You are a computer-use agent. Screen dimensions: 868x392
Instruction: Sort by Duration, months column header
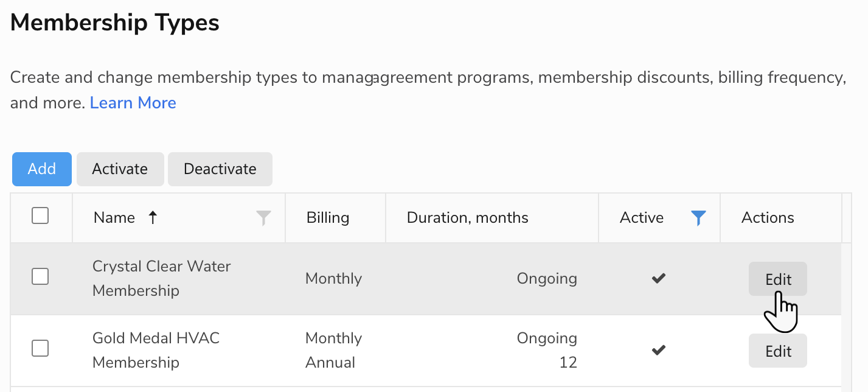pyautogui.click(x=467, y=218)
